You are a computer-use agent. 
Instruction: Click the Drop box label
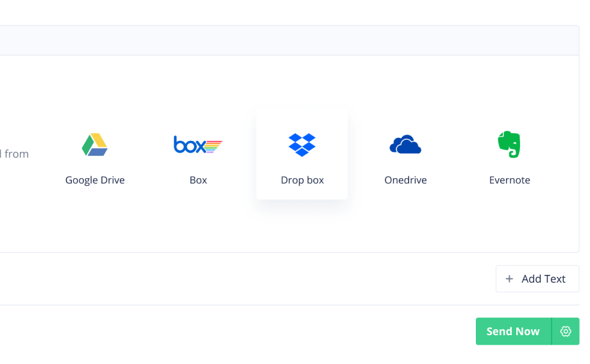[x=302, y=180]
